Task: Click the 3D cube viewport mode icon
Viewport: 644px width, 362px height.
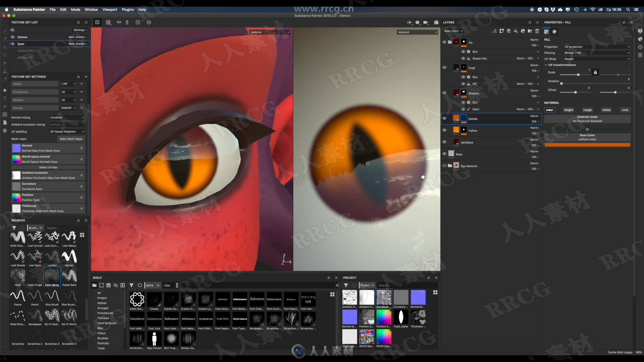Action: click(x=417, y=22)
